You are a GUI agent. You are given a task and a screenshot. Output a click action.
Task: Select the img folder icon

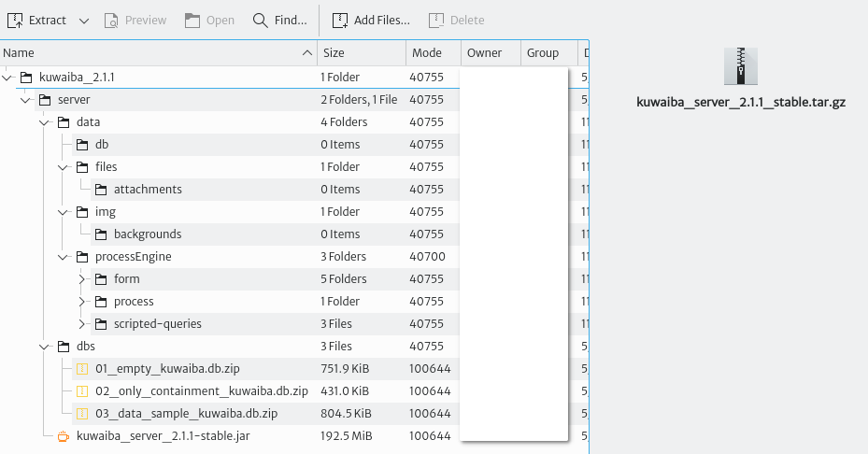(x=82, y=211)
